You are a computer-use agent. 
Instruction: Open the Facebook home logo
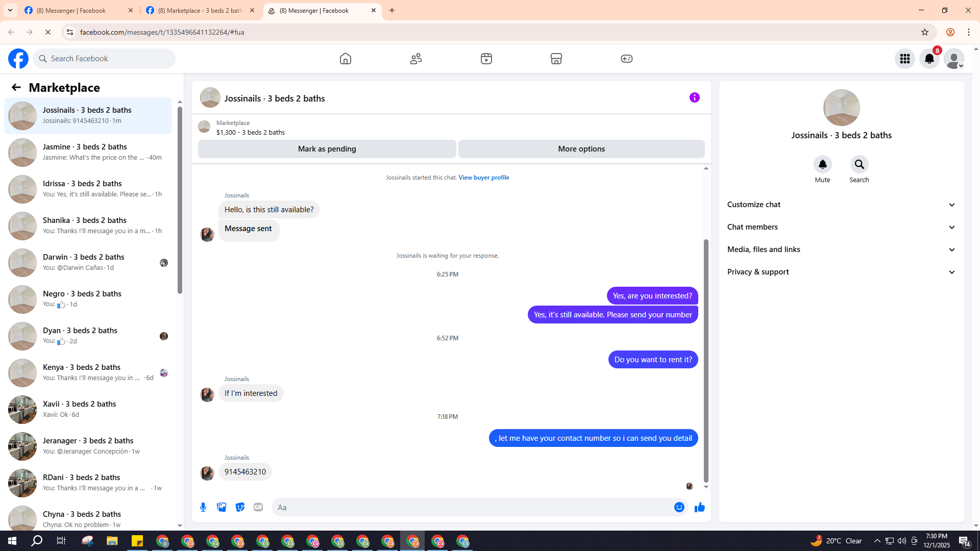[18, 59]
